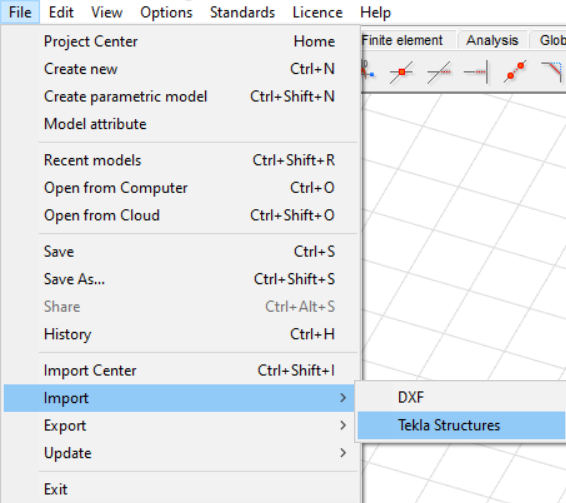Click the snap along line icon
Image resolution: width=566 pixels, height=503 pixels.
[x=439, y=72]
